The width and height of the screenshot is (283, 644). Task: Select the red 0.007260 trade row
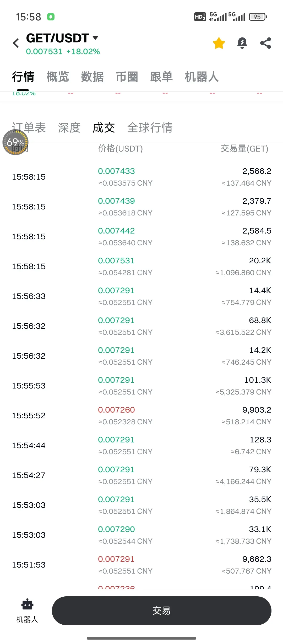(141, 415)
